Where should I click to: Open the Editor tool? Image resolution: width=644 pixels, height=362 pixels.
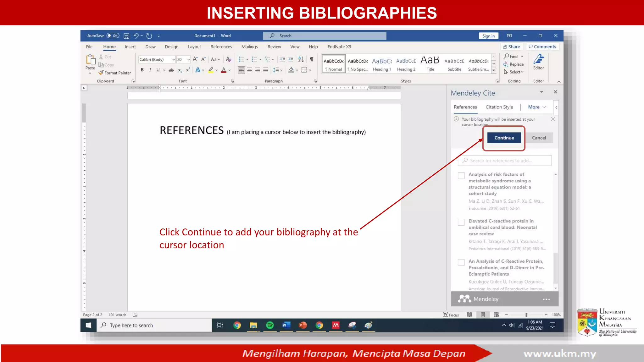(x=538, y=62)
